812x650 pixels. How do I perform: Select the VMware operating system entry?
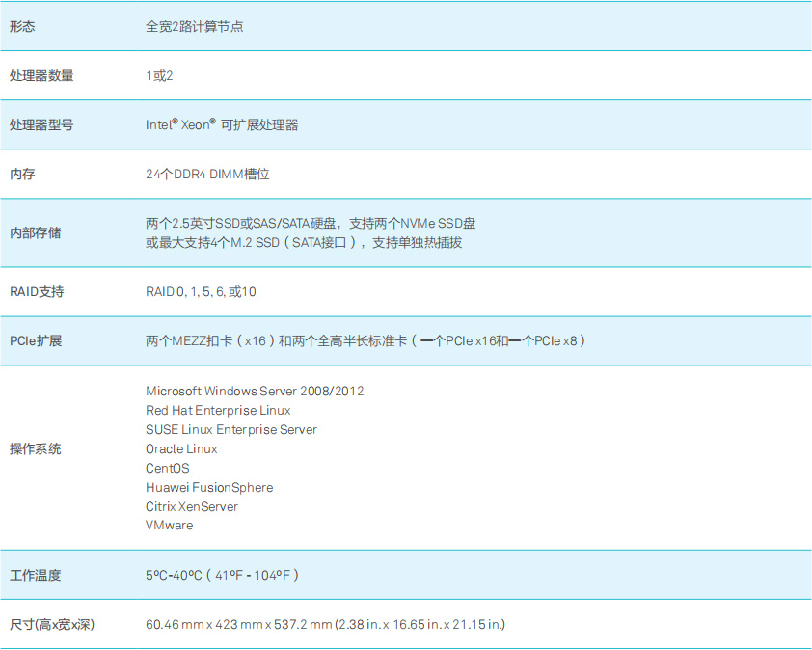tap(169, 526)
